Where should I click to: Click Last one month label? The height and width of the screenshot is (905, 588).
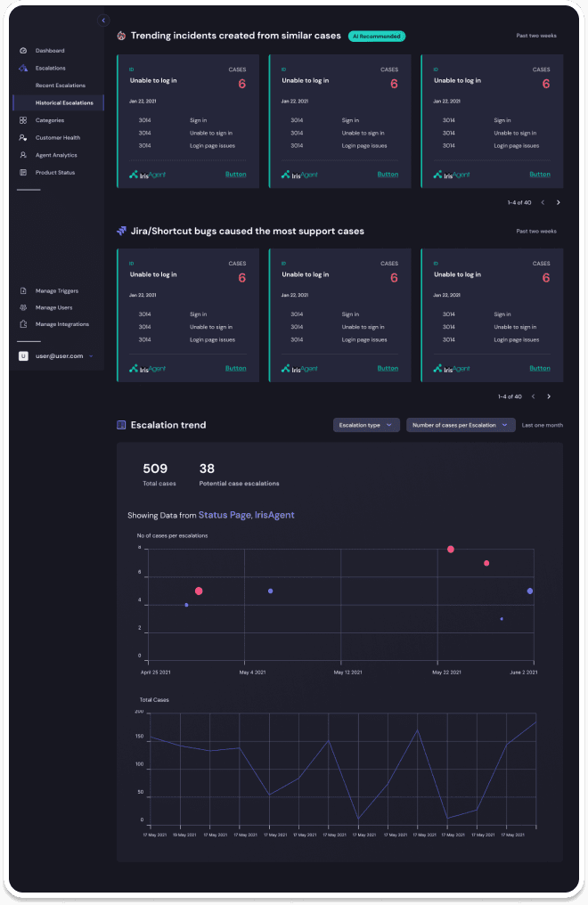(542, 426)
